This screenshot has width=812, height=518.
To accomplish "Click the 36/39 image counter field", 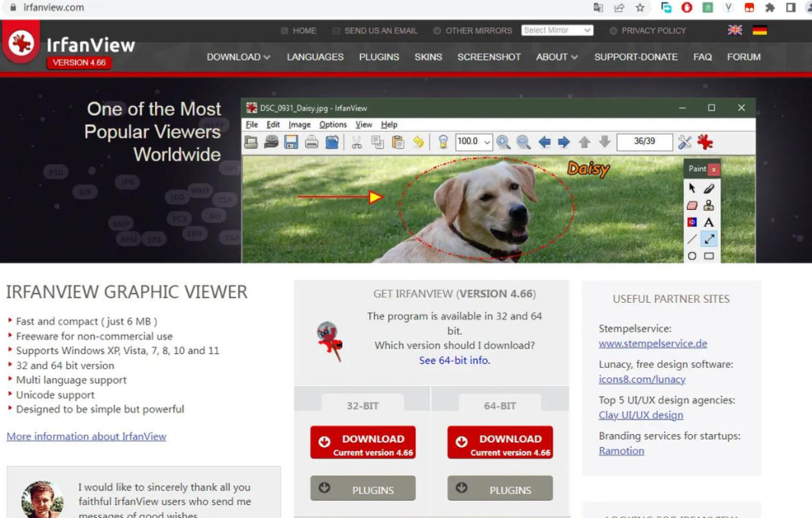I will (644, 141).
